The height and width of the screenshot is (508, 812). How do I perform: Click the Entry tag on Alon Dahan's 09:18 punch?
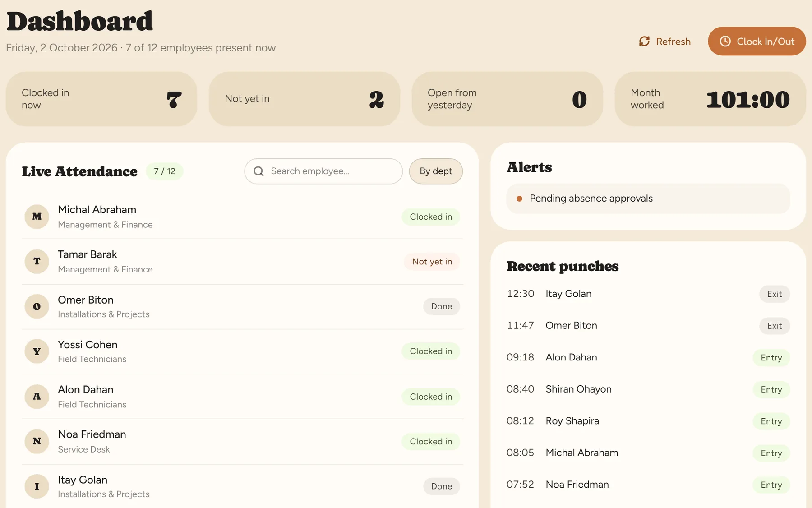point(771,357)
